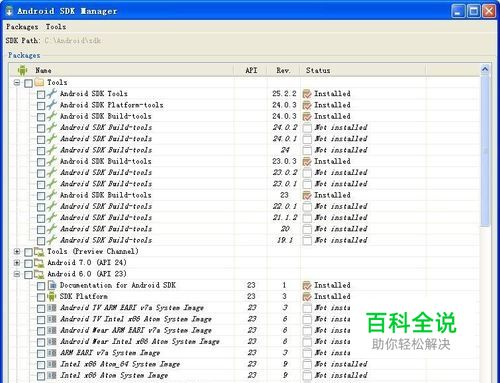Viewport: 500px width, 383px height.
Task: Click installed status icon for Android SDK Tools
Action: [x=307, y=94]
